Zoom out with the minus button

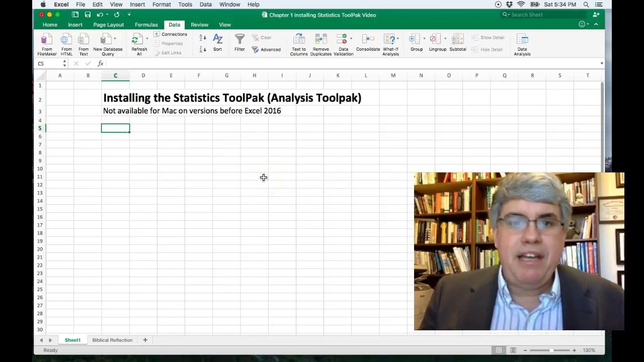pos(525,350)
